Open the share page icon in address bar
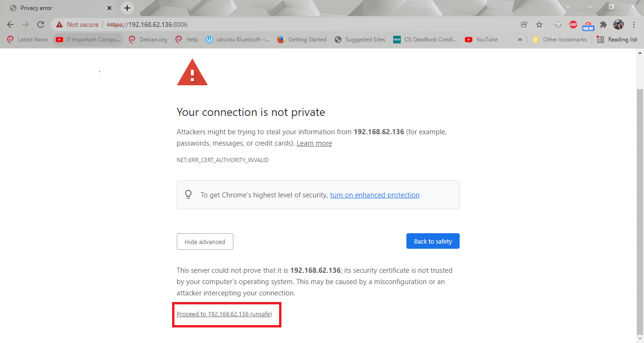Screen dimensions: 644x343 pyautogui.click(x=524, y=24)
